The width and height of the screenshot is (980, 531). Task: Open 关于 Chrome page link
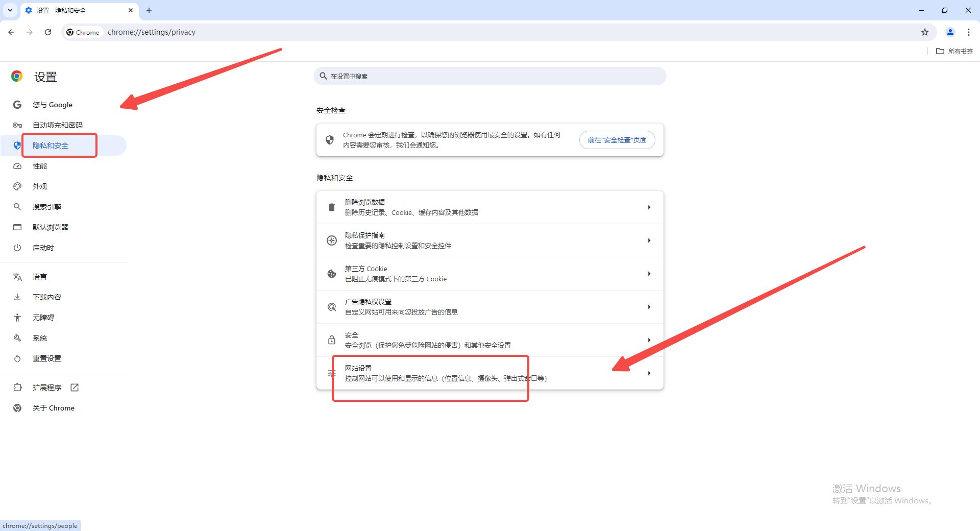tap(63, 408)
